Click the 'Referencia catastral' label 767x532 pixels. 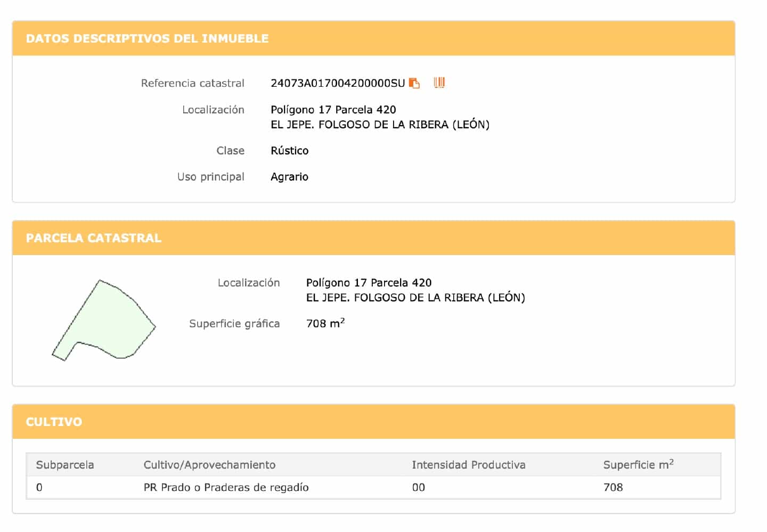coord(193,83)
